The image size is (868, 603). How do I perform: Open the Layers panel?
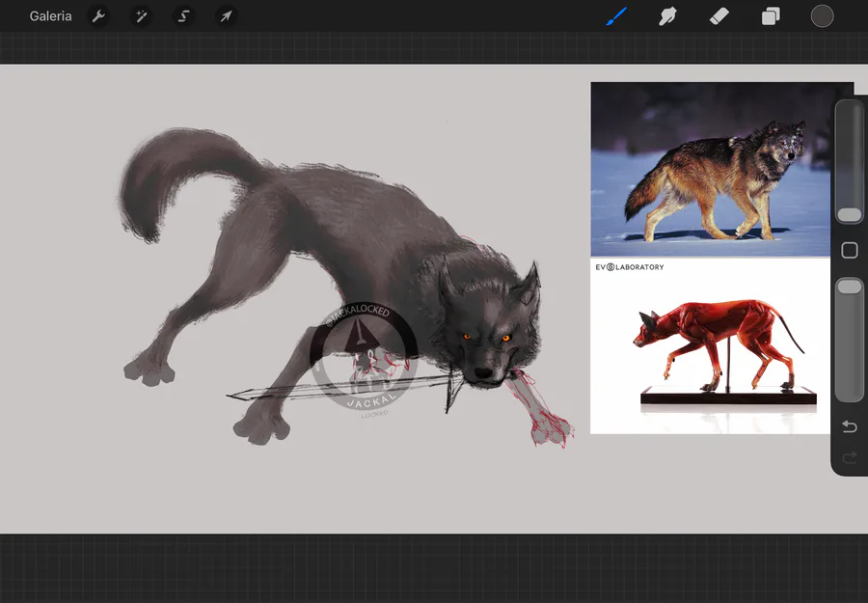click(x=771, y=16)
